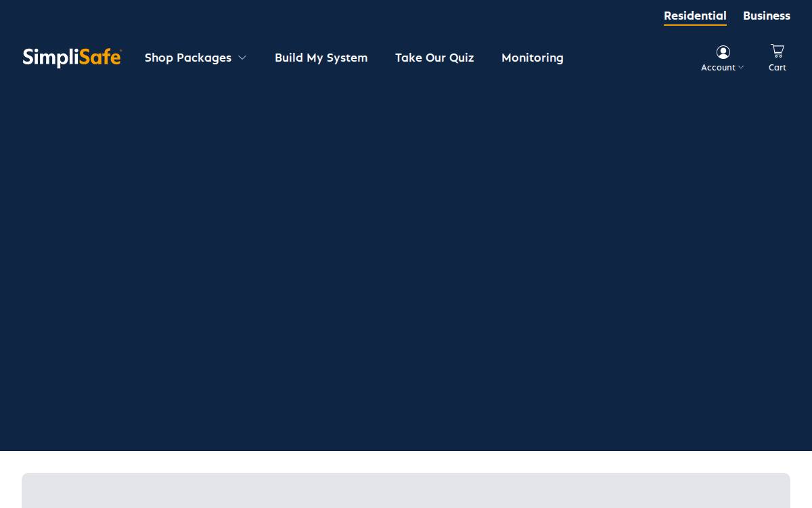Open the SimpliSafe logo home link

point(72,58)
